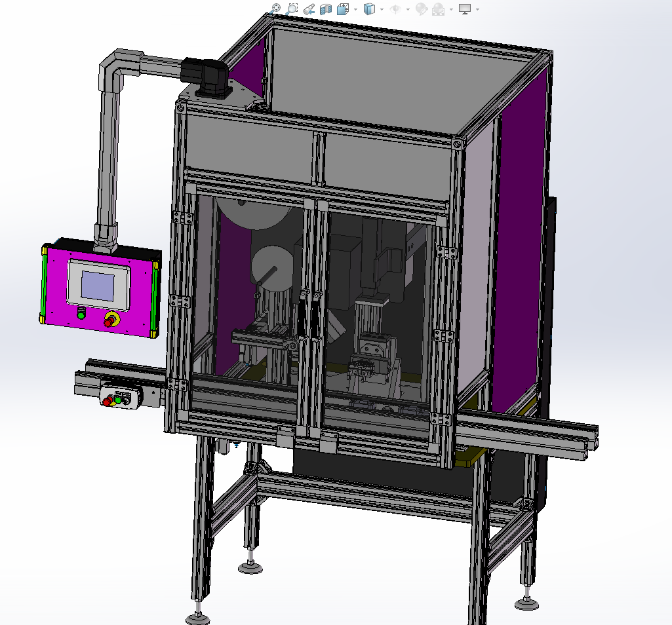Open the Edit Appearance tool

pyautogui.click(x=422, y=9)
